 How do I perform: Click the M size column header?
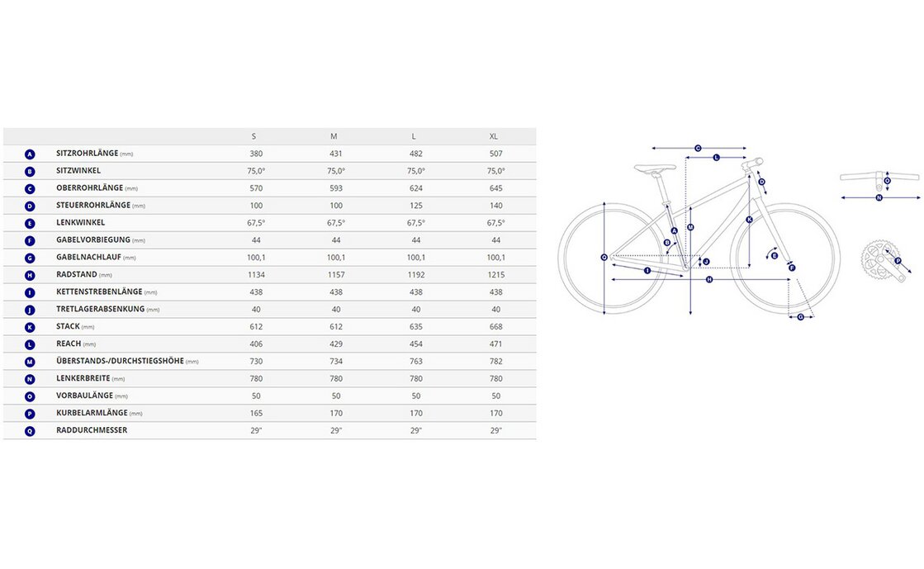(x=335, y=136)
